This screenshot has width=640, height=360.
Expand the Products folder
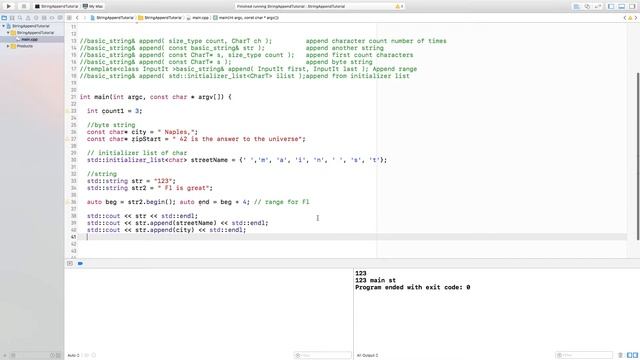[x=8, y=46]
